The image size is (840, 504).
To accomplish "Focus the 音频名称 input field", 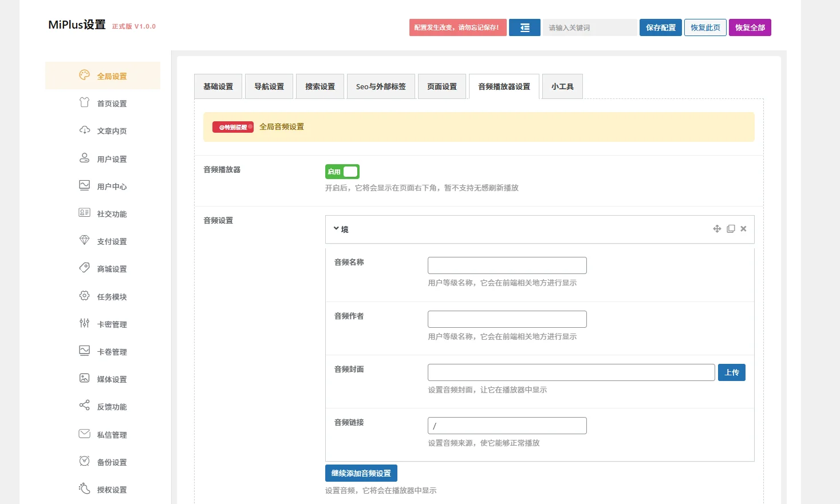I will pyautogui.click(x=507, y=265).
